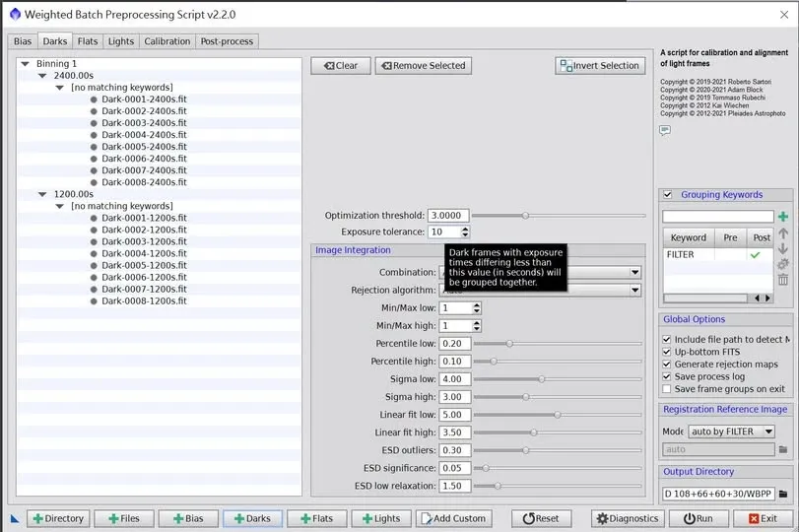Browse for output directory folder icon
Screen dimensions: 799x532
tap(783, 494)
